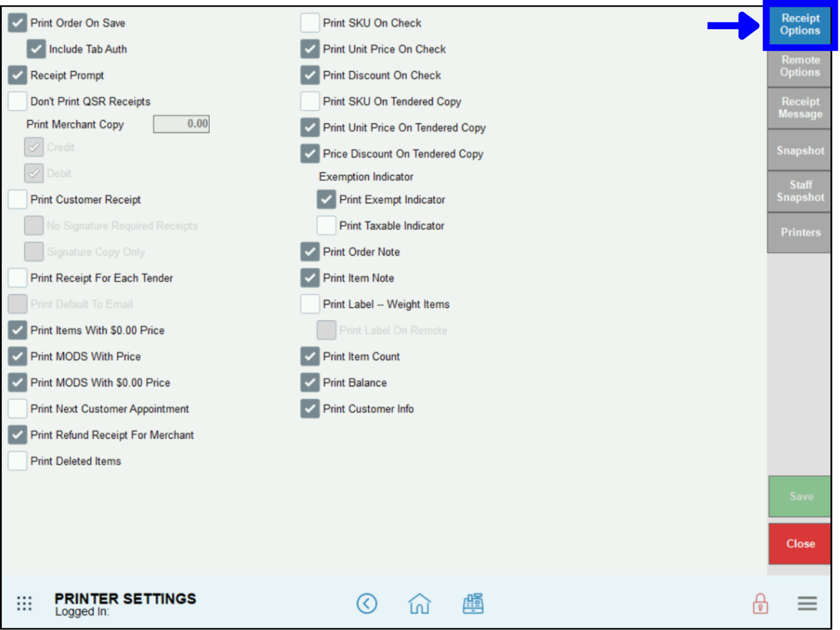This screenshot has height=630, width=840.
Task: Go to the home screen icon
Action: click(419, 603)
